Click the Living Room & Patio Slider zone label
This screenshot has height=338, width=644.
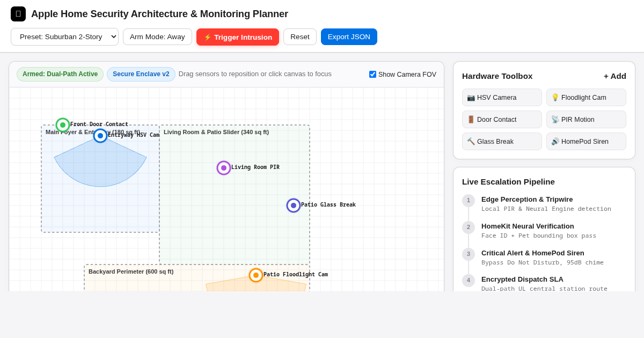coord(216,132)
